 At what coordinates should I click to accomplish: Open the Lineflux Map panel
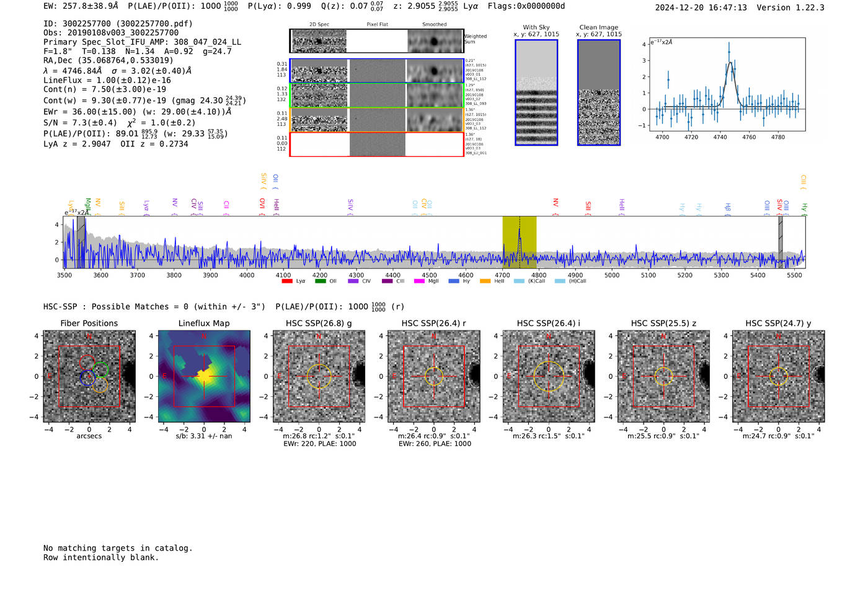click(x=204, y=376)
